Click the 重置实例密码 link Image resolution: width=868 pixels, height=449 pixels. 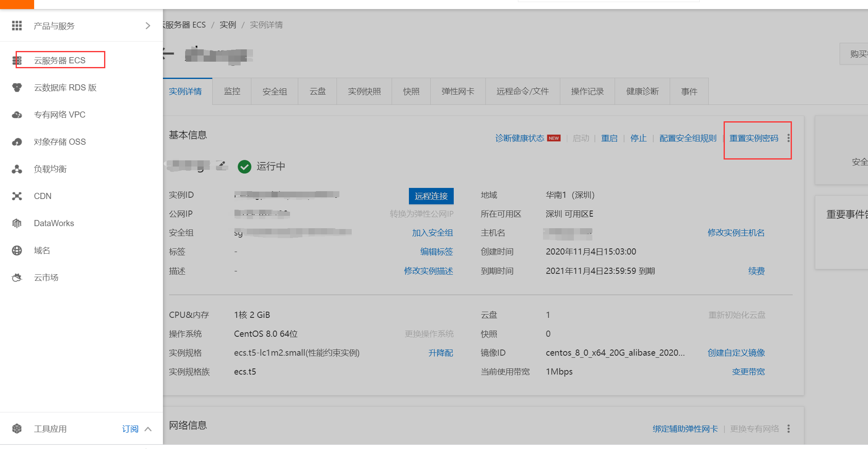pyautogui.click(x=754, y=138)
